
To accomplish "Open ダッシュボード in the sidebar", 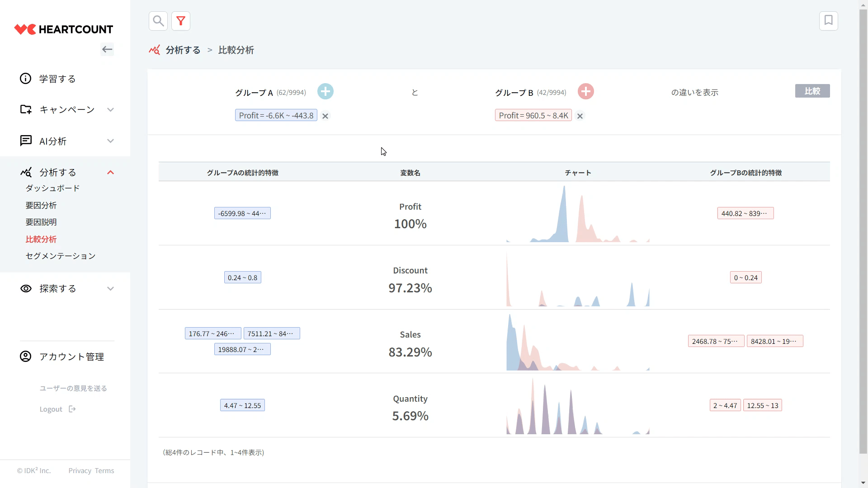I will click(x=52, y=188).
